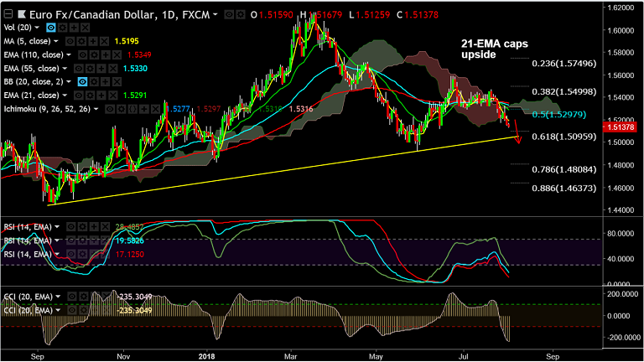Expand EMA (55, close) dropdown arrow
Screen dimensions: 644x362
(65, 68)
